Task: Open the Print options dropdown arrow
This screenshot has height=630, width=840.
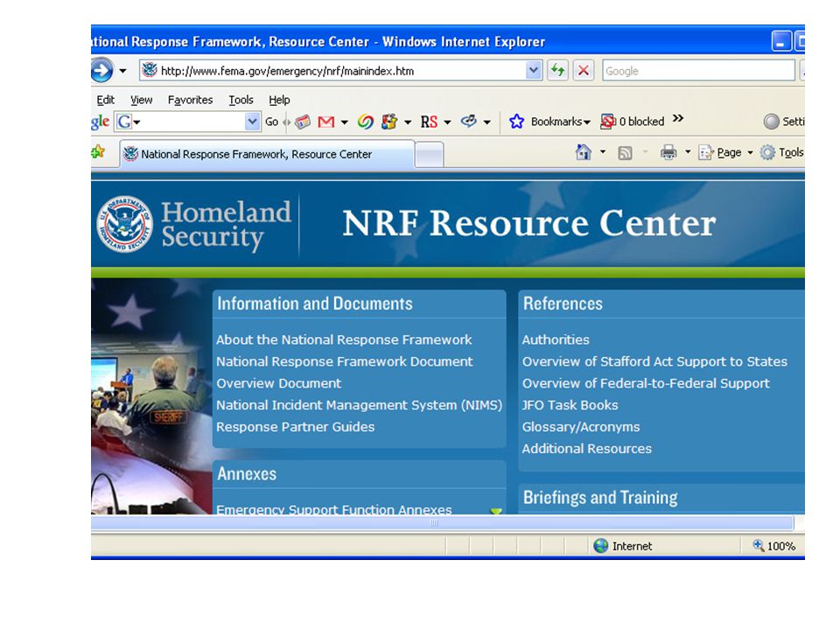Action: tap(688, 152)
